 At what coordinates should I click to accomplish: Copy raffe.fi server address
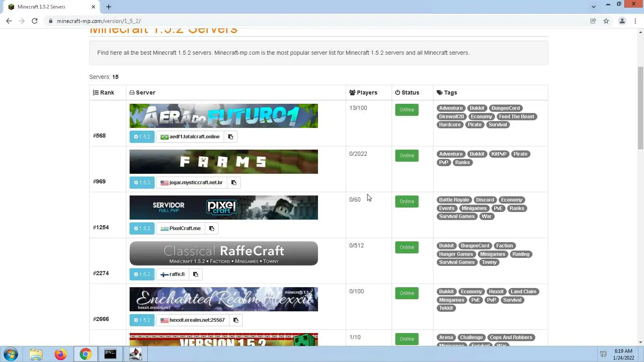[196, 274]
